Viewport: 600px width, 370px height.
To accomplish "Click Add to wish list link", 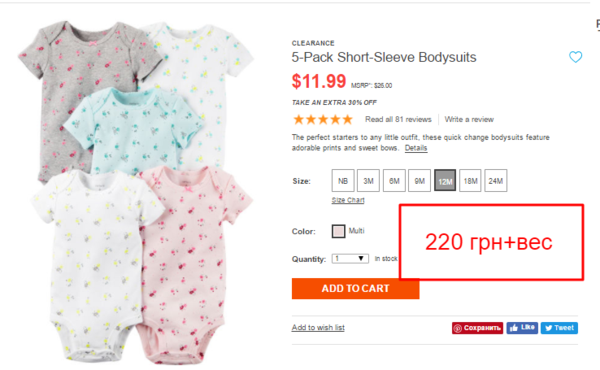I will [318, 328].
